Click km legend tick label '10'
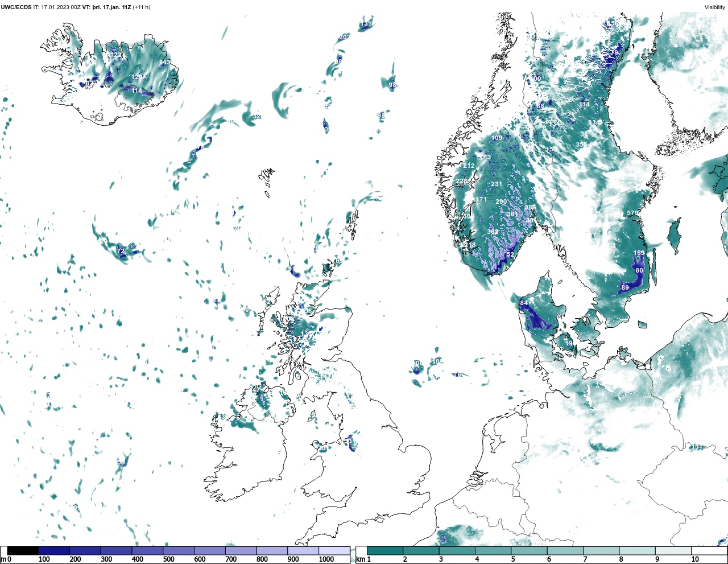This screenshot has width=728, height=564. (x=695, y=559)
